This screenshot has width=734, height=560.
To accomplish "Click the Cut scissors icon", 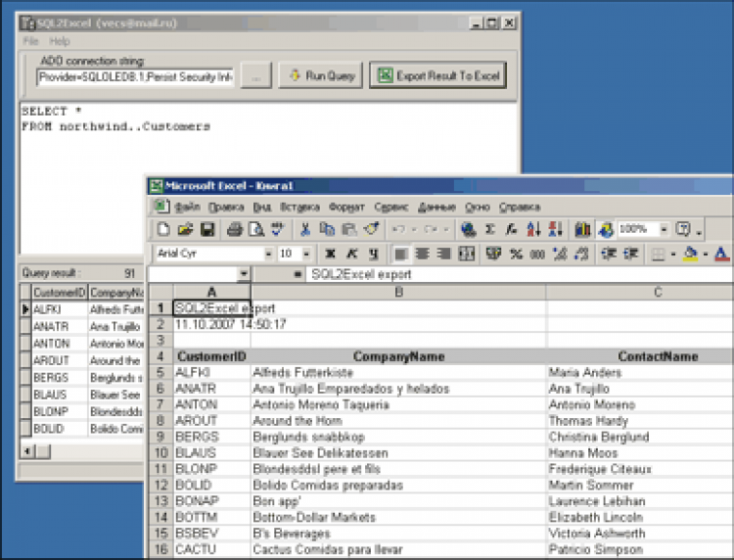I will tap(305, 229).
